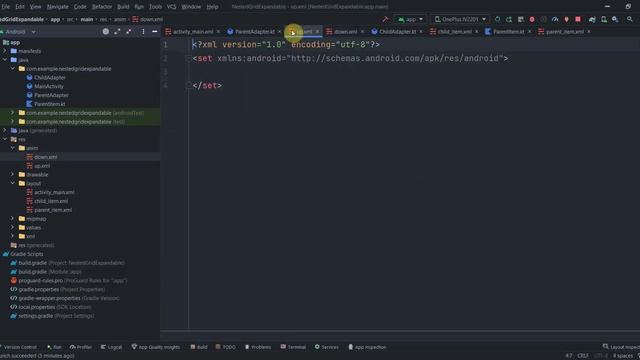Click Collapse All in project panel
The width and height of the screenshot is (640, 360).
click(129, 31)
